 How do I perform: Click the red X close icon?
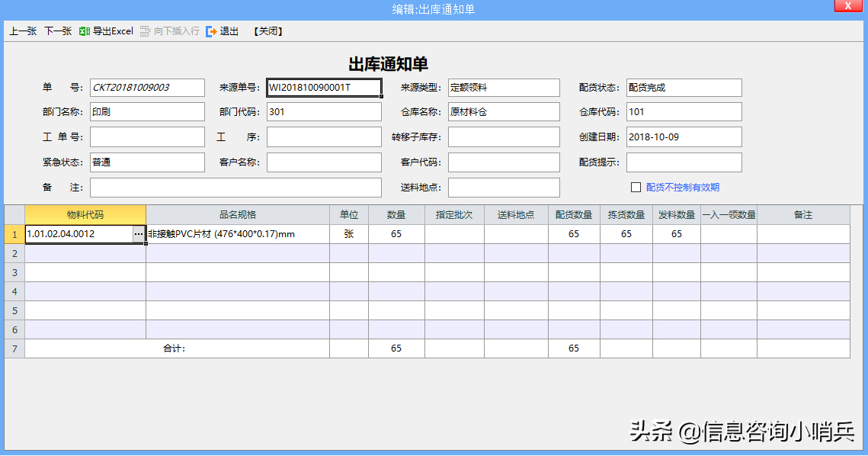click(x=848, y=6)
